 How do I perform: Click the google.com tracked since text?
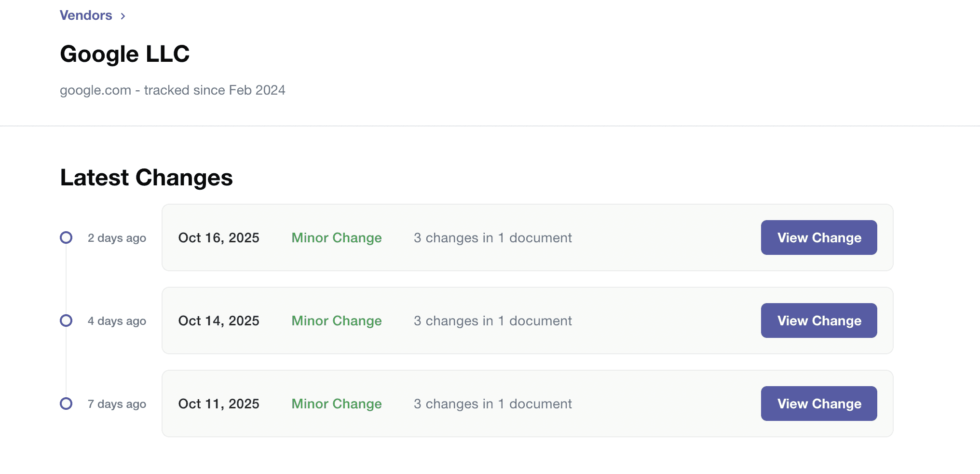tap(173, 90)
